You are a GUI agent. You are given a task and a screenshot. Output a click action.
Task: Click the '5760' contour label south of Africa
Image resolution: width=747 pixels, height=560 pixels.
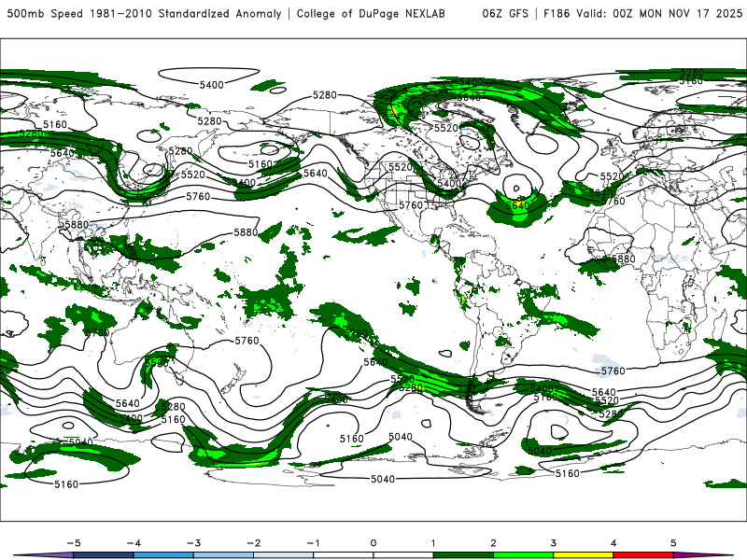point(613,371)
